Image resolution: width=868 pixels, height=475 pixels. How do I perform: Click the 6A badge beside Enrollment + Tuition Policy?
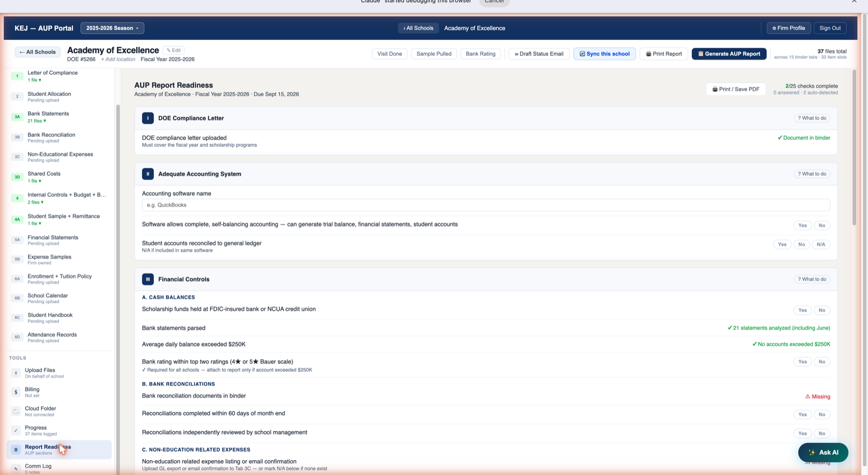point(17,279)
